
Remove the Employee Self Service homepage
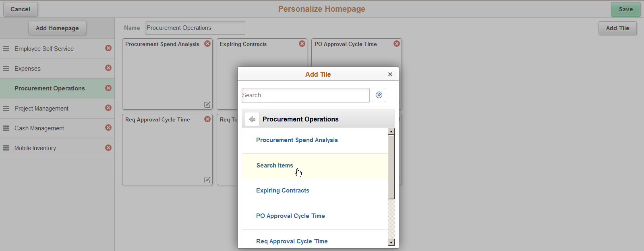(x=108, y=48)
